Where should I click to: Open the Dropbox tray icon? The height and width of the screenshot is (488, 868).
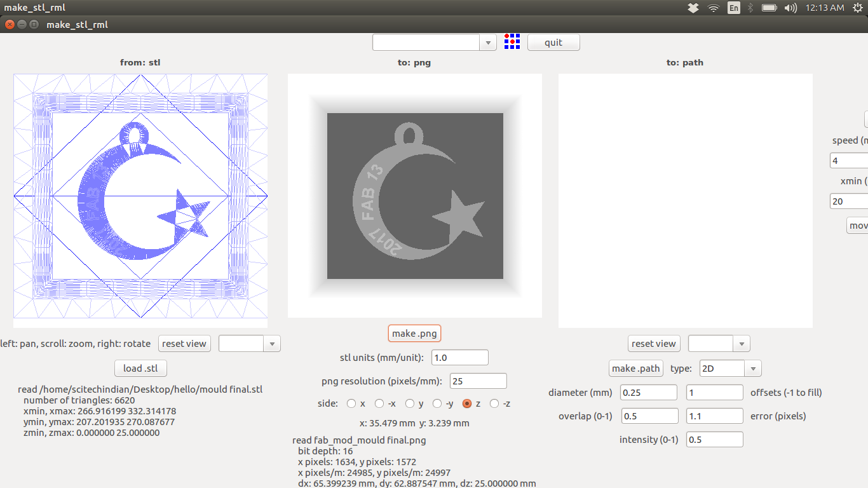[693, 8]
